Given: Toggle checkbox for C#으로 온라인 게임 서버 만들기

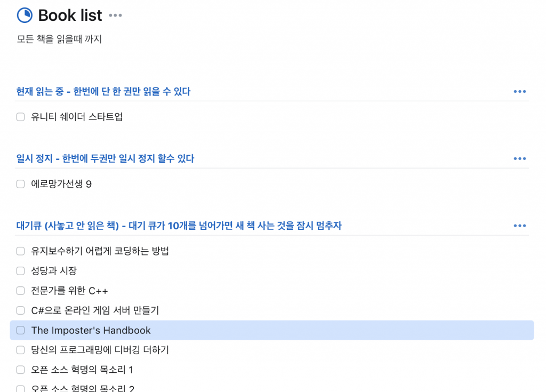Looking at the screenshot, I should (x=21, y=310).
